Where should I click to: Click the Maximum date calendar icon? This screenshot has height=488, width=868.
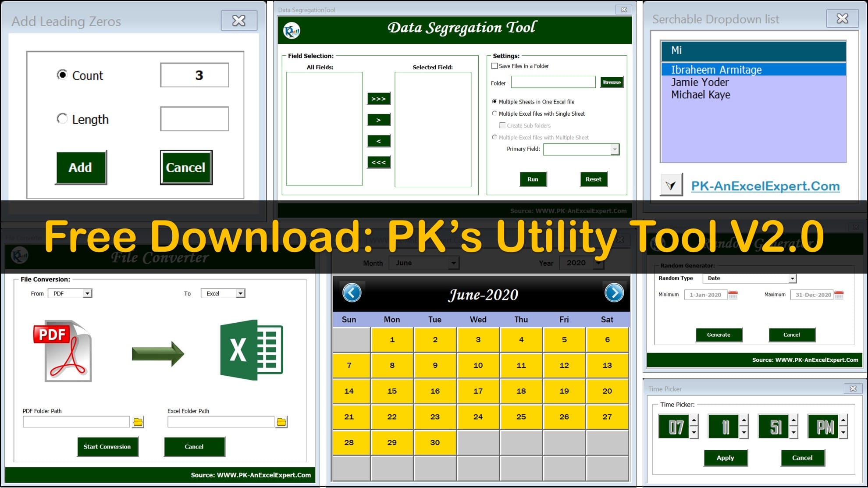click(839, 295)
